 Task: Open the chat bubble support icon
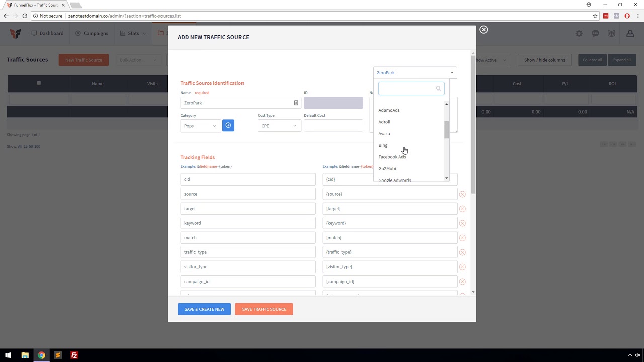(x=595, y=33)
